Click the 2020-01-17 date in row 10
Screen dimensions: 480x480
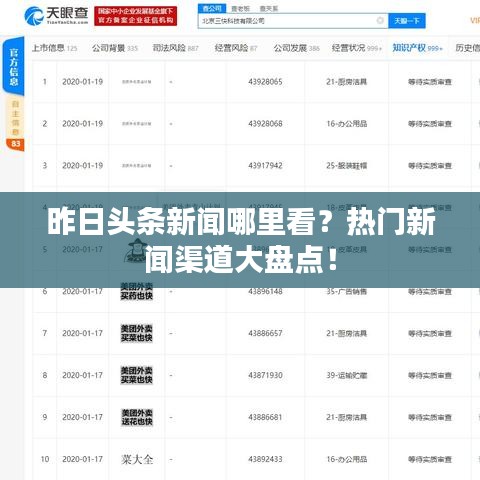pyautogui.click(x=83, y=459)
